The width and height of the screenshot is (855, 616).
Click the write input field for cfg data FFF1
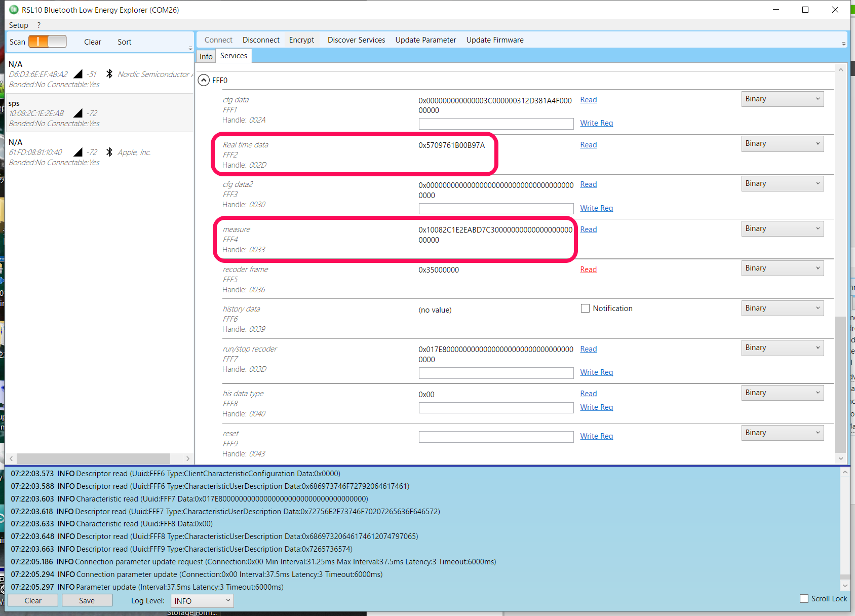496,124
